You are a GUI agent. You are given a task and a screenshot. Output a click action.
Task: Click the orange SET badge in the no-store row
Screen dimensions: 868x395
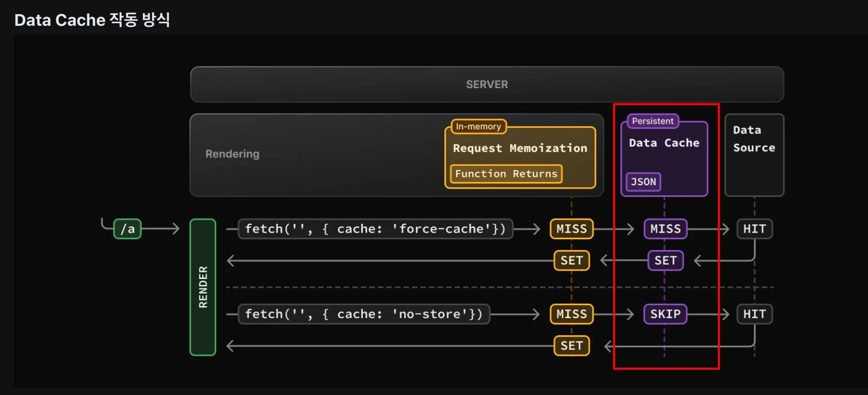[x=571, y=346]
